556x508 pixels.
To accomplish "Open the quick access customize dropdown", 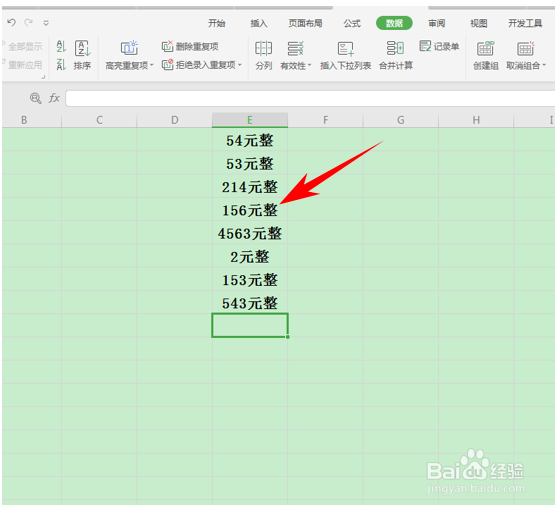I will coord(46,23).
